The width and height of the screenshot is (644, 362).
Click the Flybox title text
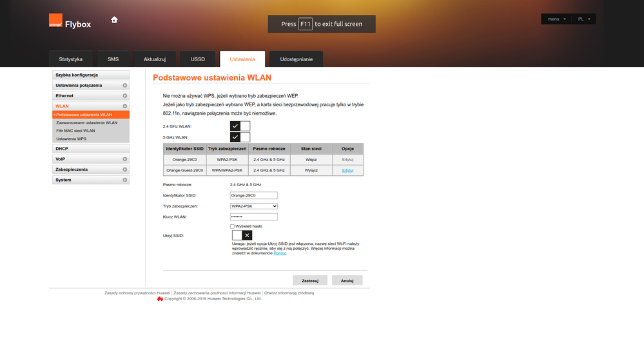click(x=78, y=24)
